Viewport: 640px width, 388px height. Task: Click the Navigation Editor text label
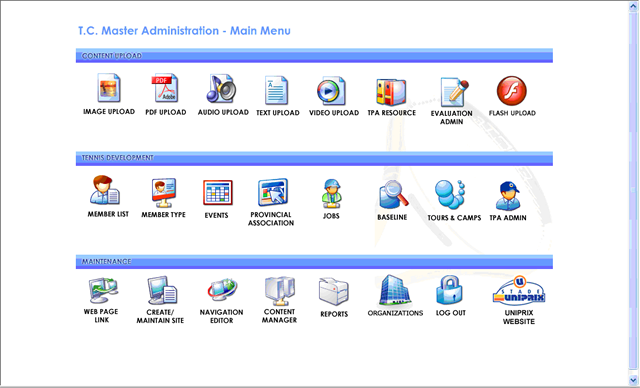pos(221,316)
